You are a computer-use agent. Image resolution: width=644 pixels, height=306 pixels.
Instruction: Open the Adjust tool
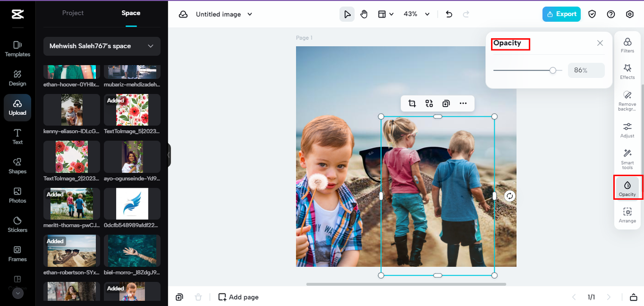627,130
